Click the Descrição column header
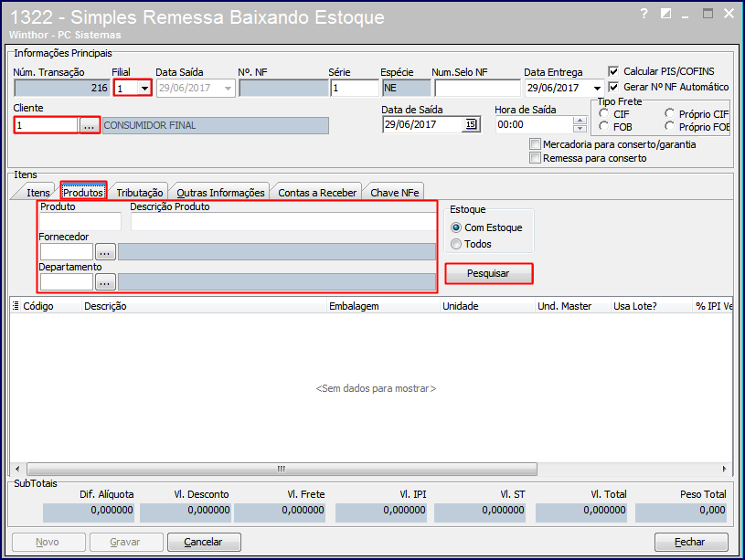Screen dimensions: 745x560 (x=205, y=306)
